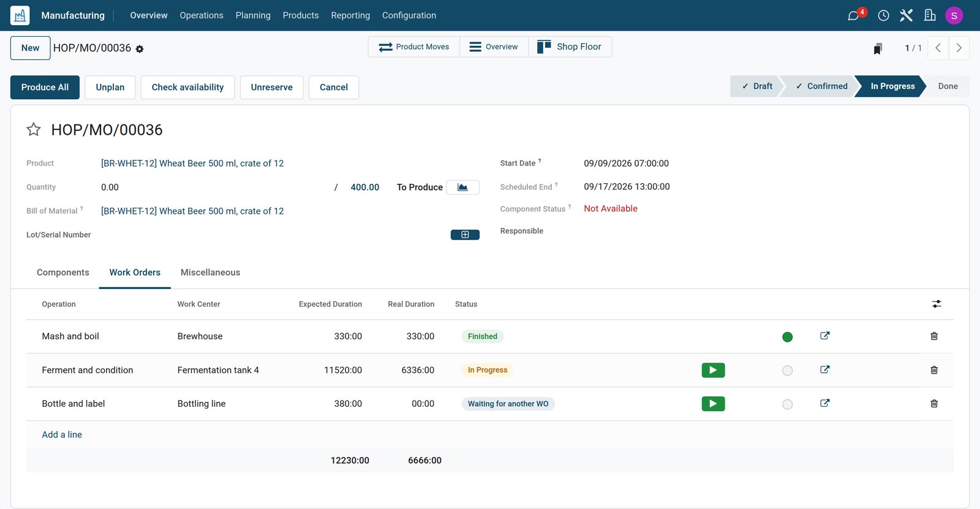
Task: Open the work orders column settings adjuster
Action: (x=937, y=304)
